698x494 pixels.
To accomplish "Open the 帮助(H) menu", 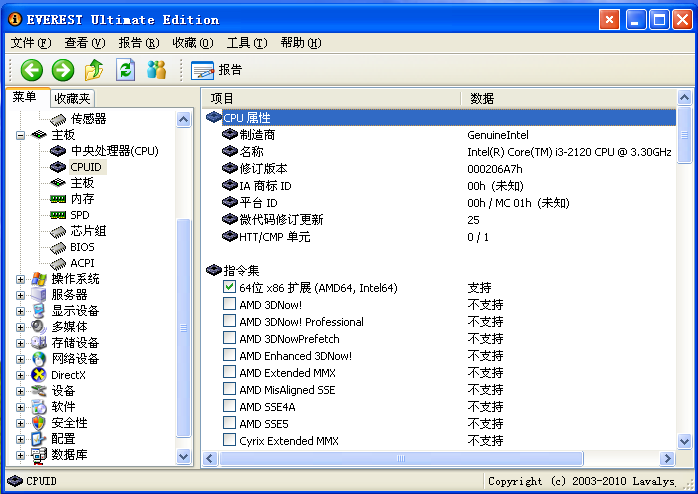I will click(301, 43).
